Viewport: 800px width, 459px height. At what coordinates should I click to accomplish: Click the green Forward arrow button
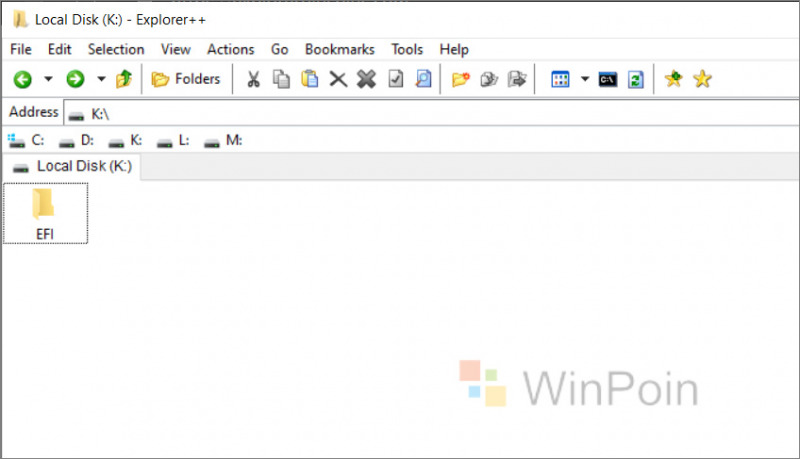pyautogui.click(x=75, y=79)
